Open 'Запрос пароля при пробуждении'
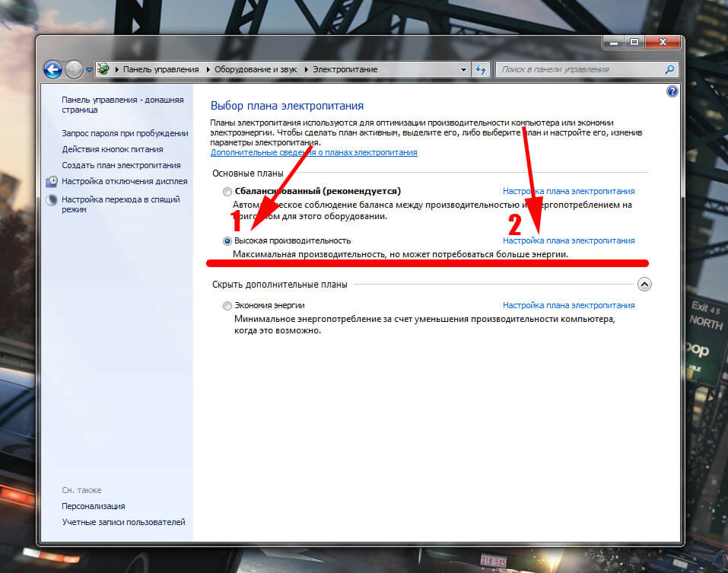This screenshot has height=573, width=728. tap(125, 133)
